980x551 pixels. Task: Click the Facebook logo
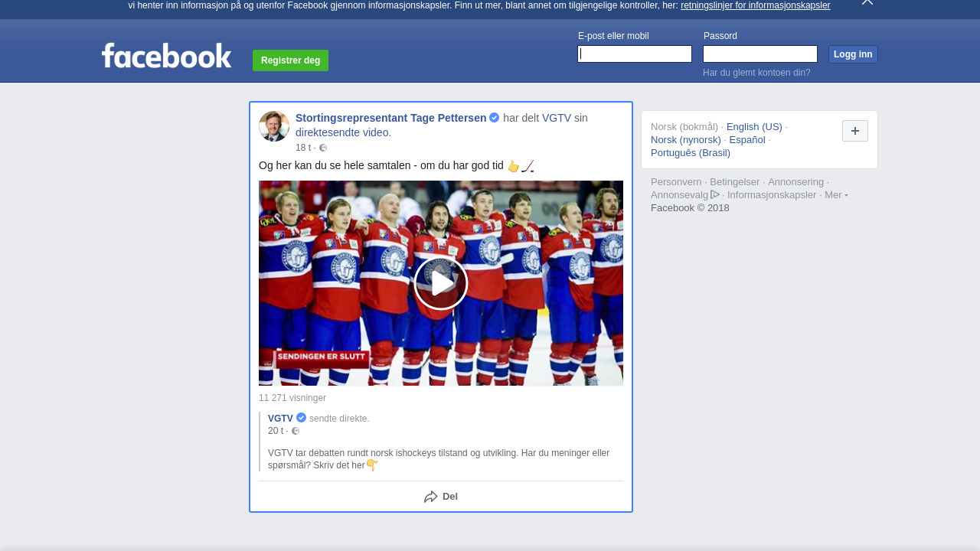[166, 56]
